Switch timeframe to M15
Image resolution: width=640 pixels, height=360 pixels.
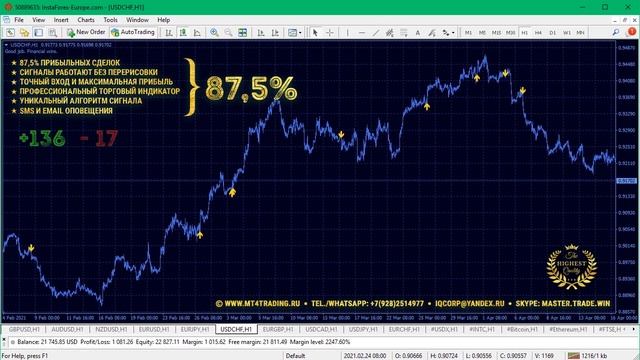[496, 32]
